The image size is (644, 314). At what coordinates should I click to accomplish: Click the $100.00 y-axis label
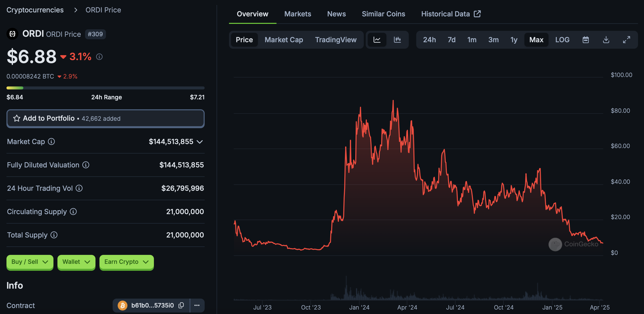point(621,75)
